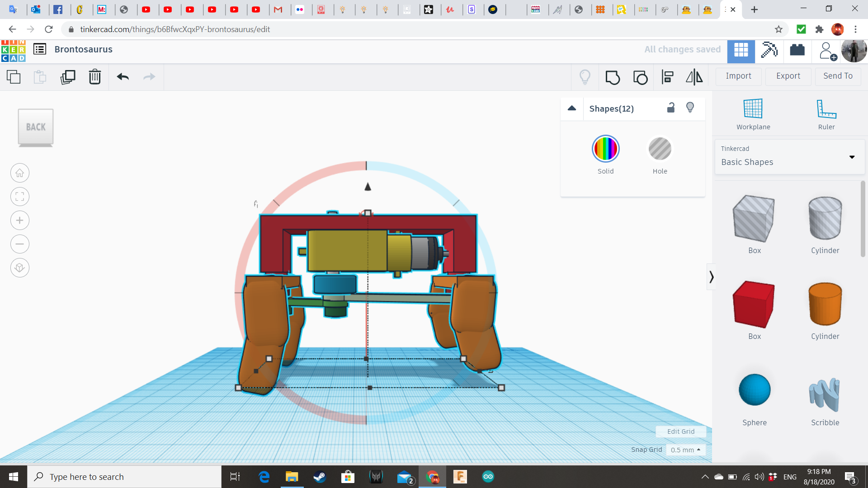The width and height of the screenshot is (868, 488).
Task: Click the Duplicate and repeat icon
Action: tap(68, 77)
